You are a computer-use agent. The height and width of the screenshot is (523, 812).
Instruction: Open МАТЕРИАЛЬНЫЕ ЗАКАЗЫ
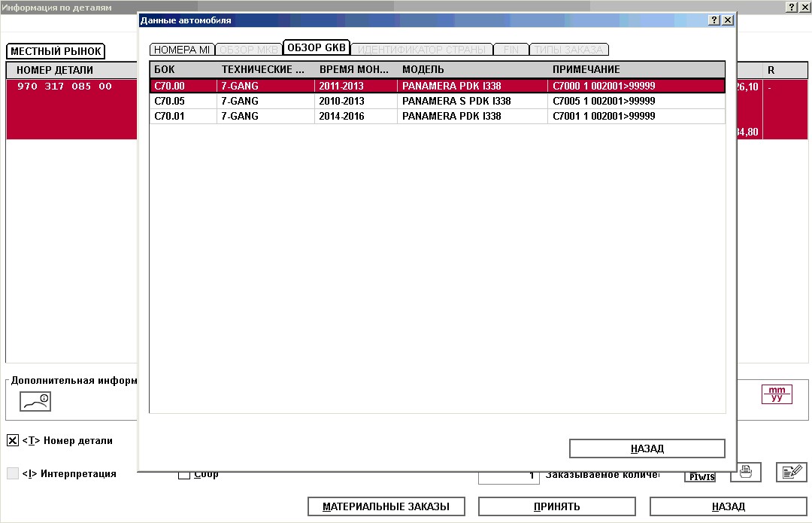(386, 506)
